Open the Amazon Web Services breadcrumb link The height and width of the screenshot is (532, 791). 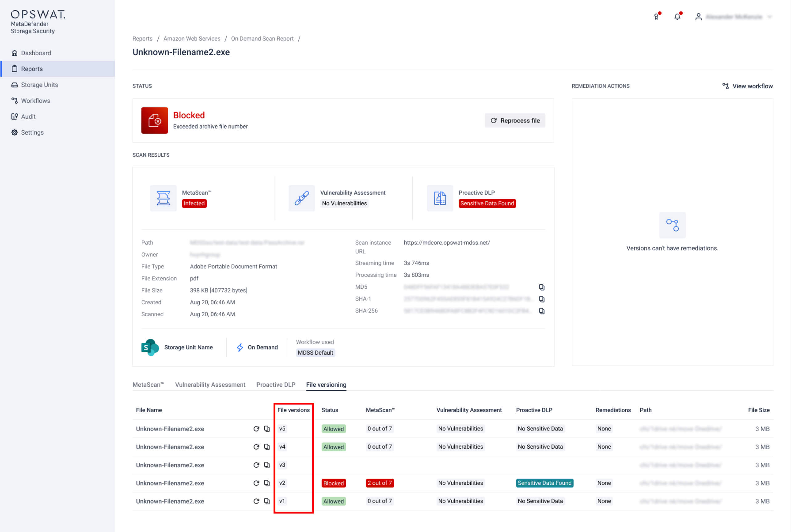[x=192, y=38]
